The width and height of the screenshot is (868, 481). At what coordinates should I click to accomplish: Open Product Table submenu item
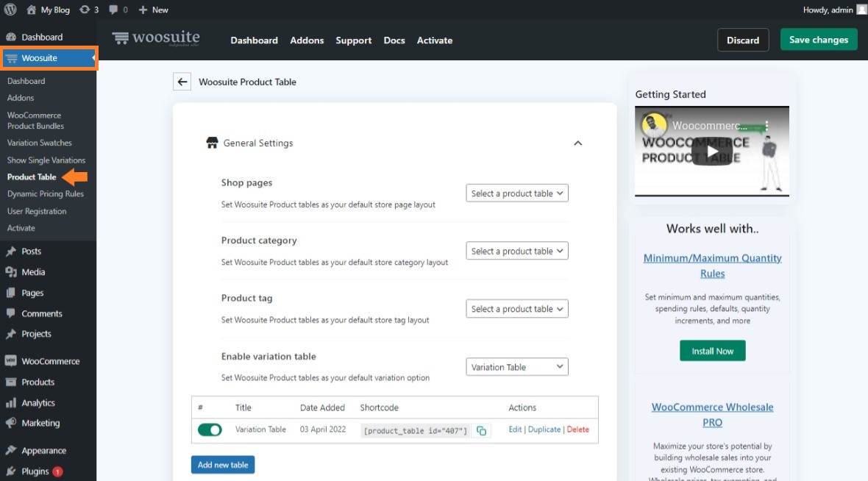pyautogui.click(x=32, y=177)
